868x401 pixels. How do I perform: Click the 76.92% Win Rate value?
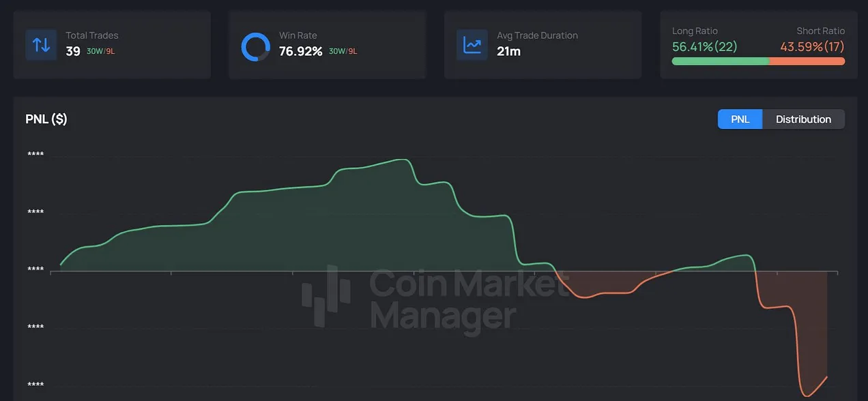(x=300, y=51)
